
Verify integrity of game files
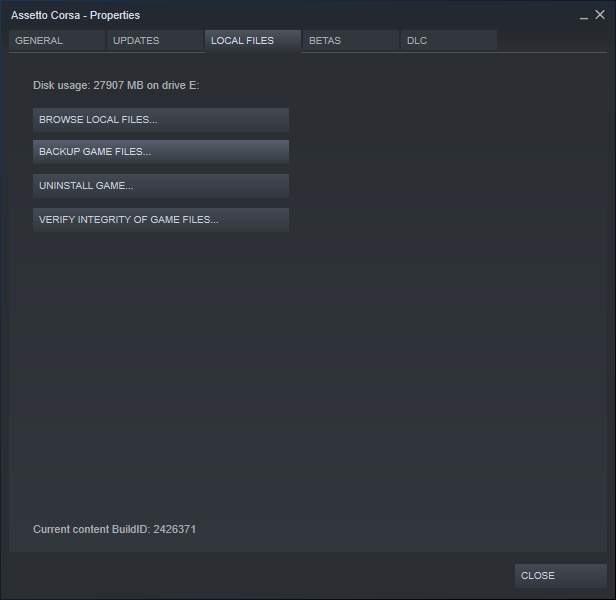(x=161, y=220)
